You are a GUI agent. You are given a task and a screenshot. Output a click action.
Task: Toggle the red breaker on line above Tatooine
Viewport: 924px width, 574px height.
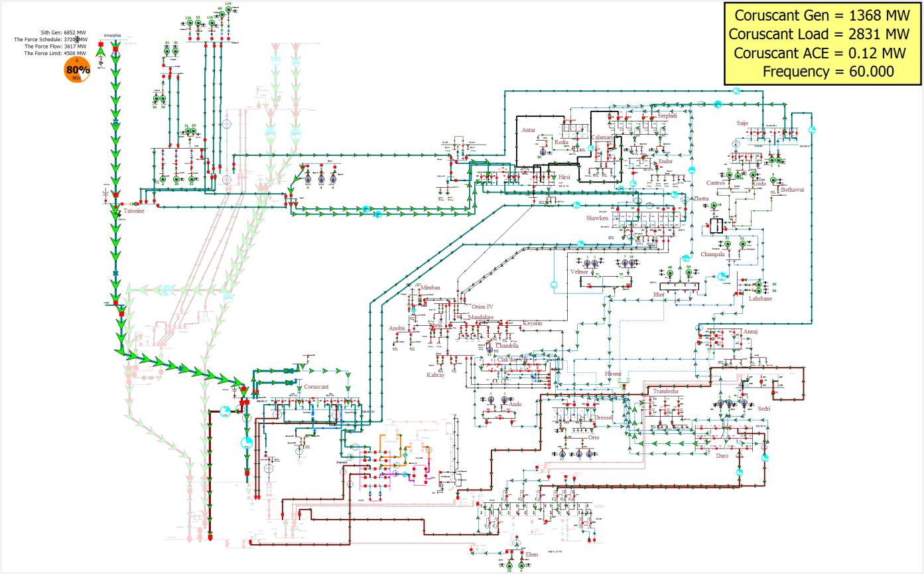point(115,195)
